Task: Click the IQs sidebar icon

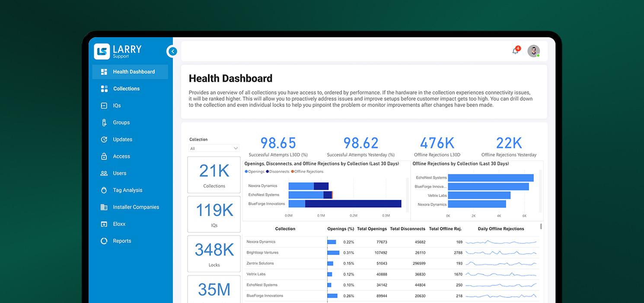Action: (x=104, y=106)
